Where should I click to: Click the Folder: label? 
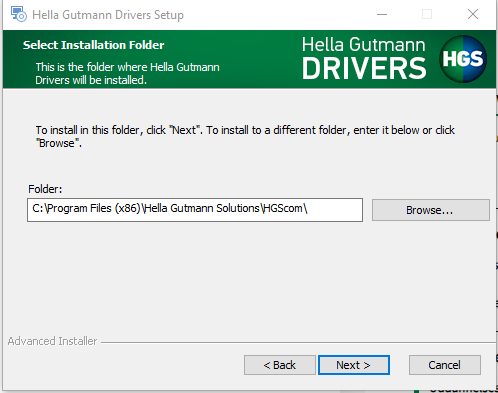pos(45,189)
